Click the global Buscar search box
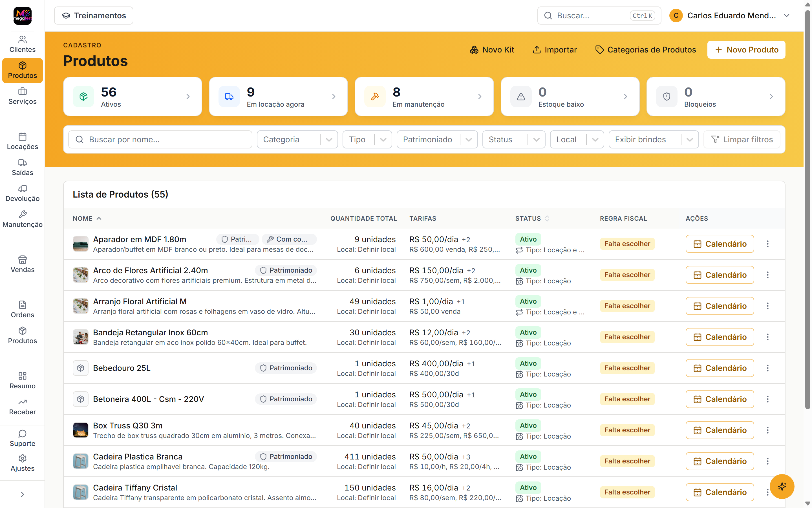 click(599, 16)
